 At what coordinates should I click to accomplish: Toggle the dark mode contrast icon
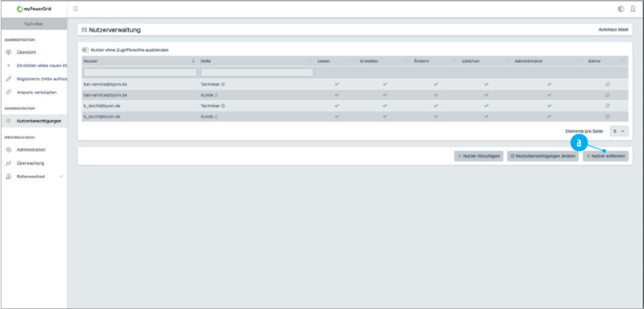(x=620, y=9)
